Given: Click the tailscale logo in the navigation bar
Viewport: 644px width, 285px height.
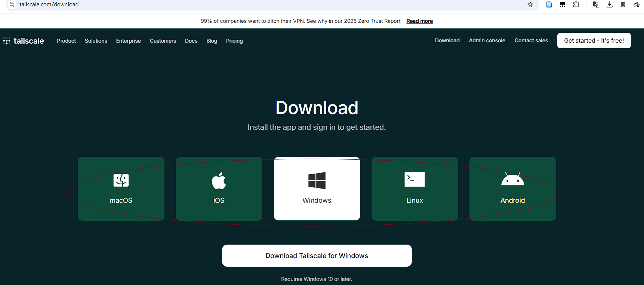Looking at the screenshot, I should coord(24,41).
